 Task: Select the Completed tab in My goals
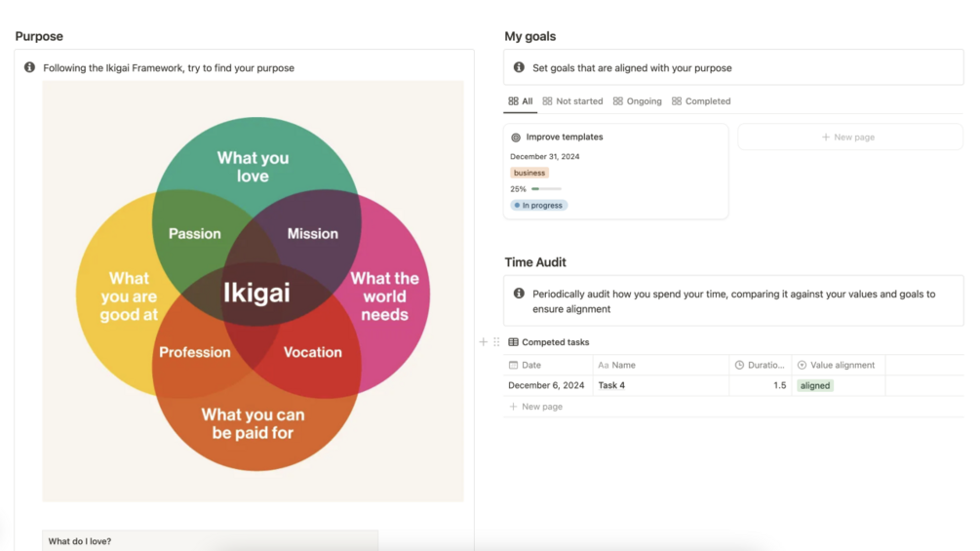700,101
